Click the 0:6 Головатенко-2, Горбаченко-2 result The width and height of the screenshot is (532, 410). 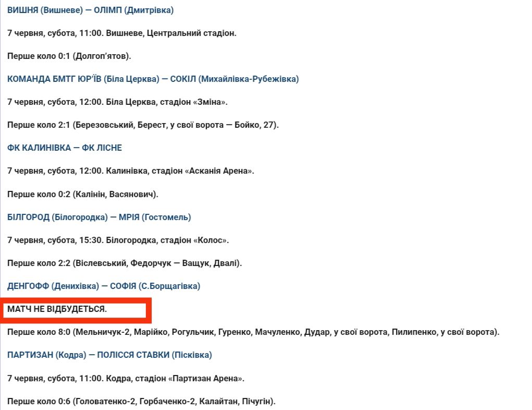141,402
